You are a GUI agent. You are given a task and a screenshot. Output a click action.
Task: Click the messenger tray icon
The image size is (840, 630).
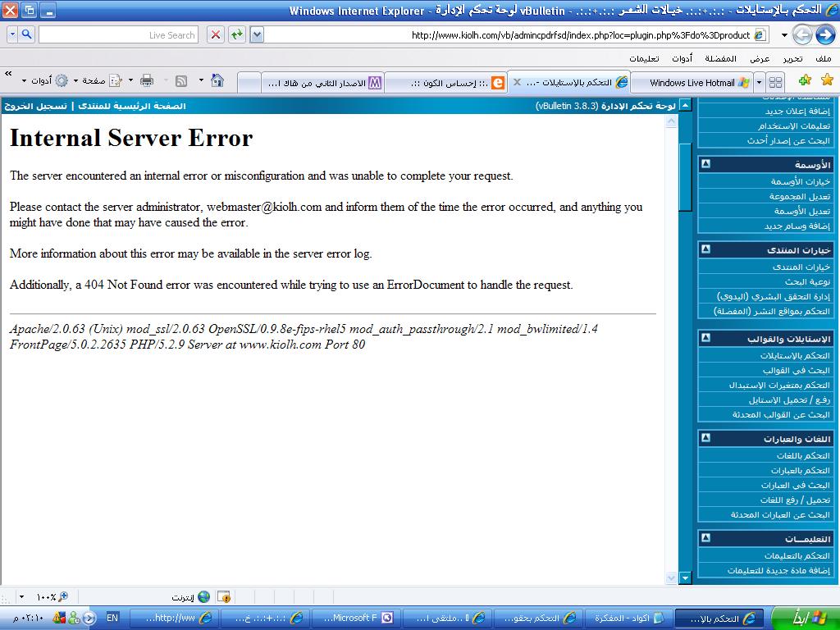click(x=74, y=618)
